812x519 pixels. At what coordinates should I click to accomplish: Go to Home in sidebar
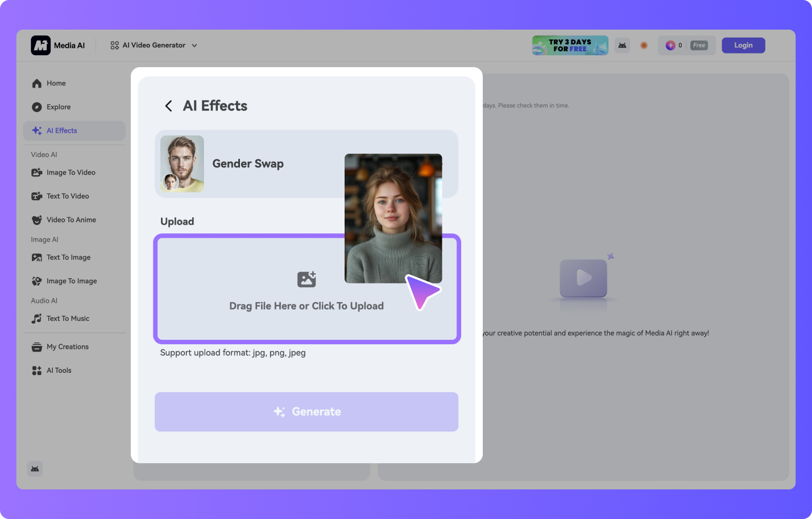[56, 84]
